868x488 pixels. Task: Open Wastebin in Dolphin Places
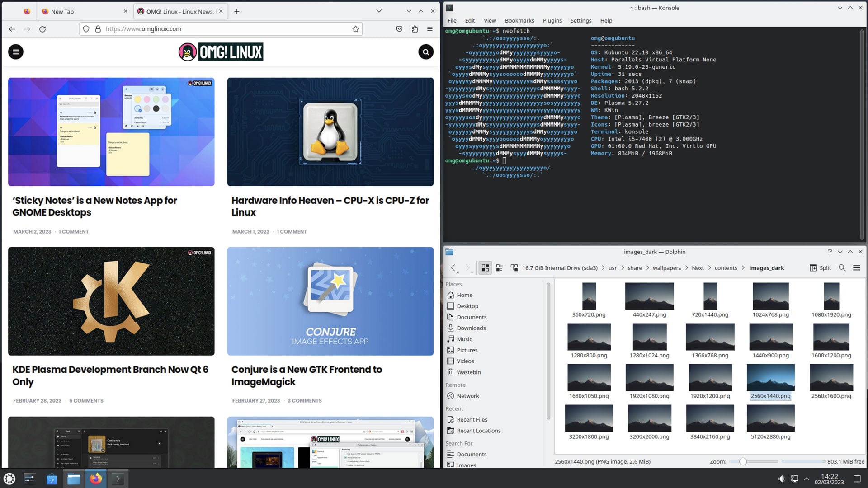(x=468, y=372)
